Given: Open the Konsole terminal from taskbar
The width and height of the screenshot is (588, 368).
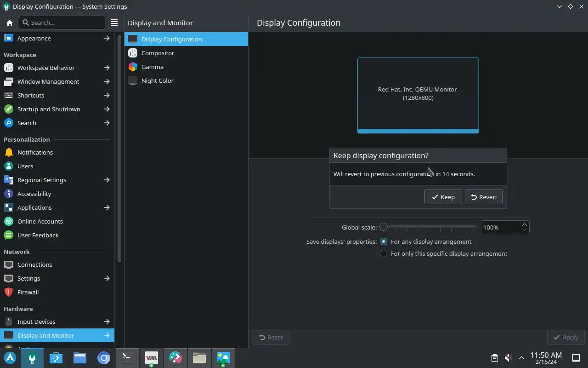Looking at the screenshot, I should 127,357.
